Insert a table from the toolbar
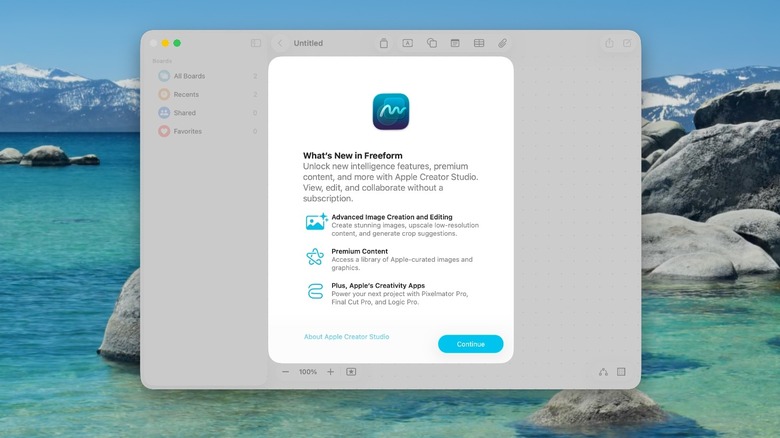This screenshot has width=780, height=438. 479,43
